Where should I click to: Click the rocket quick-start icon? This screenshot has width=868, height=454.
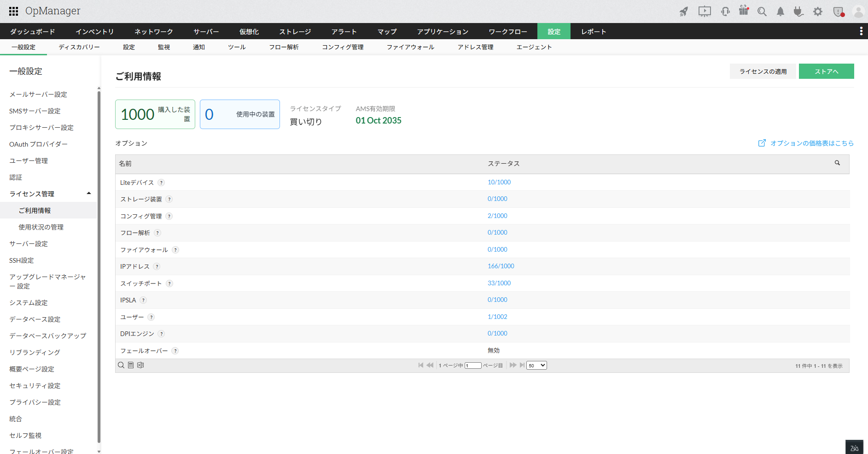coord(684,12)
